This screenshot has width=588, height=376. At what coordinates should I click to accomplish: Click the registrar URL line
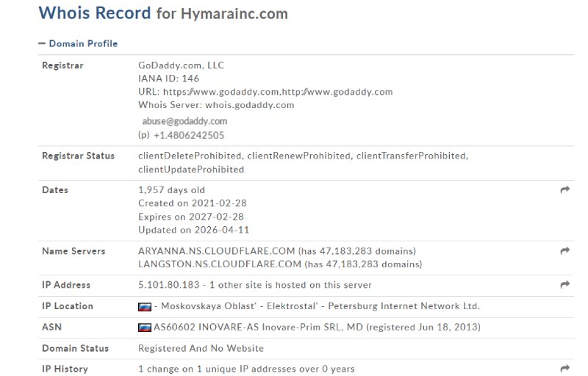265,92
